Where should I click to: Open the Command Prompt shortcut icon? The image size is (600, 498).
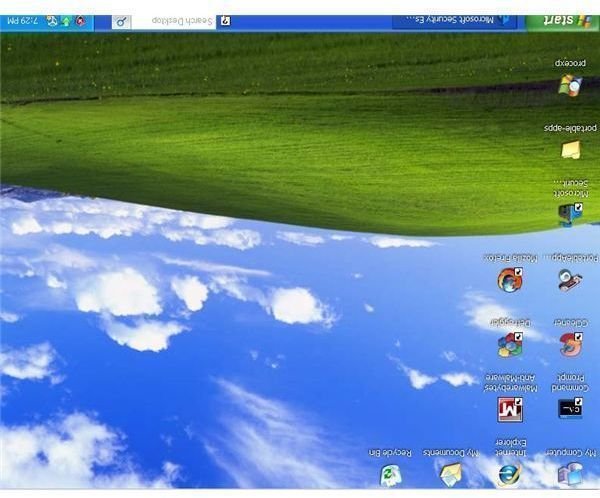[570, 408]
